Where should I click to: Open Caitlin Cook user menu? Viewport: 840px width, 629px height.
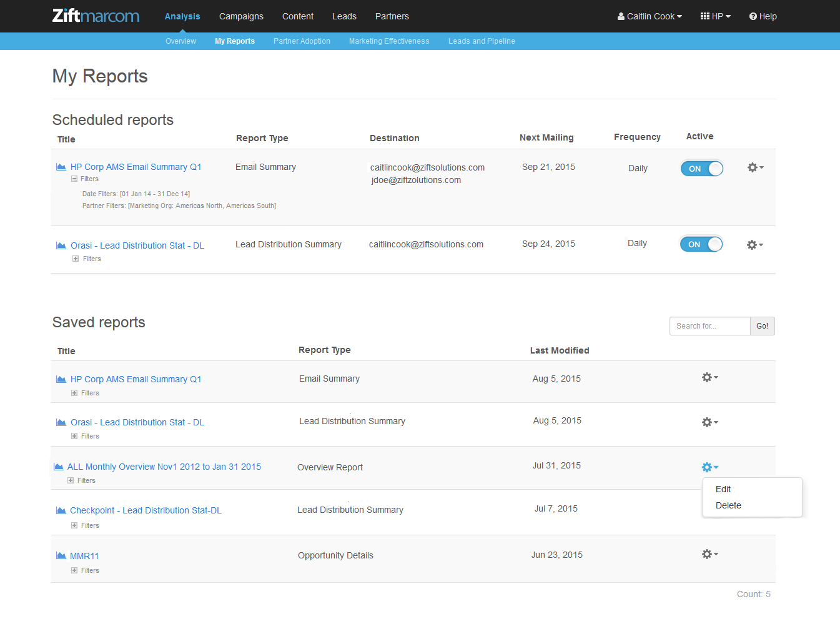pos(650,16)
